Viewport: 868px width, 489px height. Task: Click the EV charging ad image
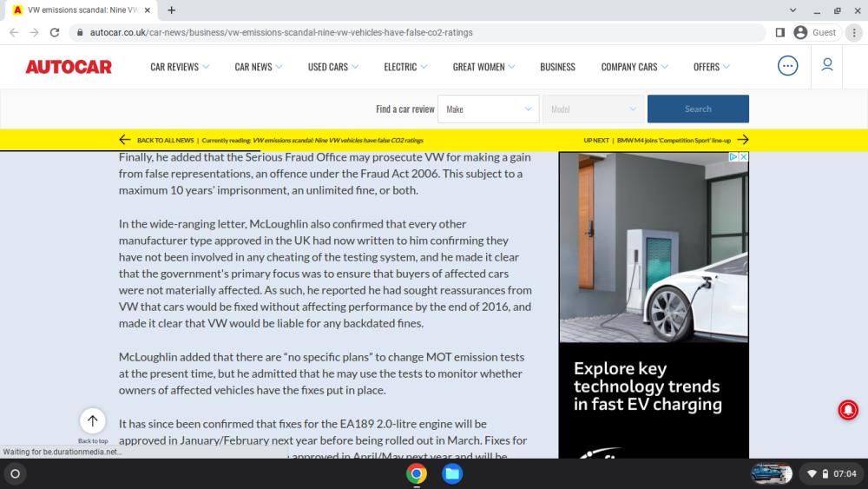[x=654, y=248]
